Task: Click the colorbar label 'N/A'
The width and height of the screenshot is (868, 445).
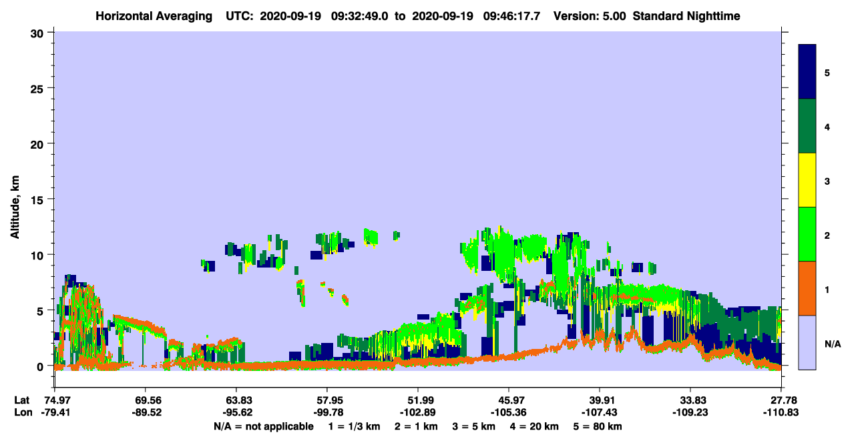Action: click(x=832, y=344)
